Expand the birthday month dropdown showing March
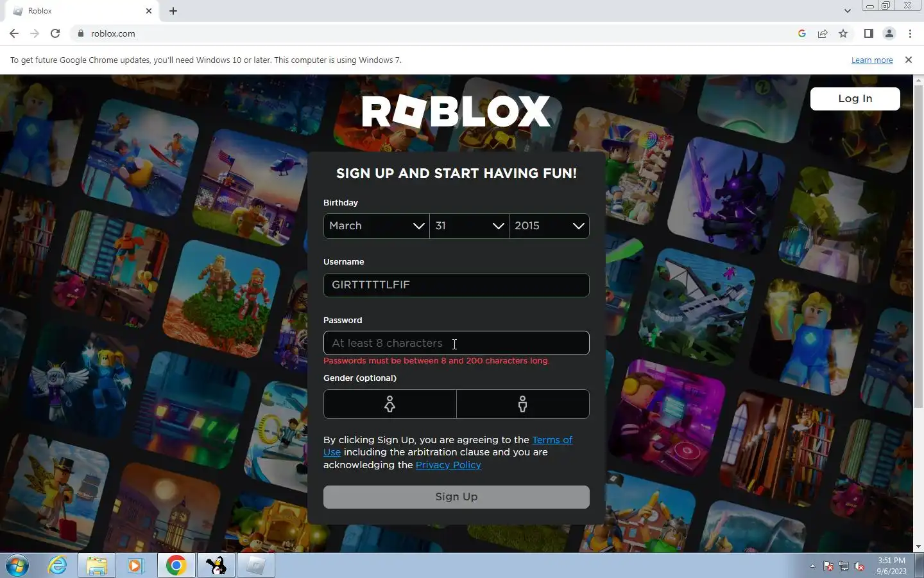The image size is (924, 578). pyautogui.click(x=377, y=226)
